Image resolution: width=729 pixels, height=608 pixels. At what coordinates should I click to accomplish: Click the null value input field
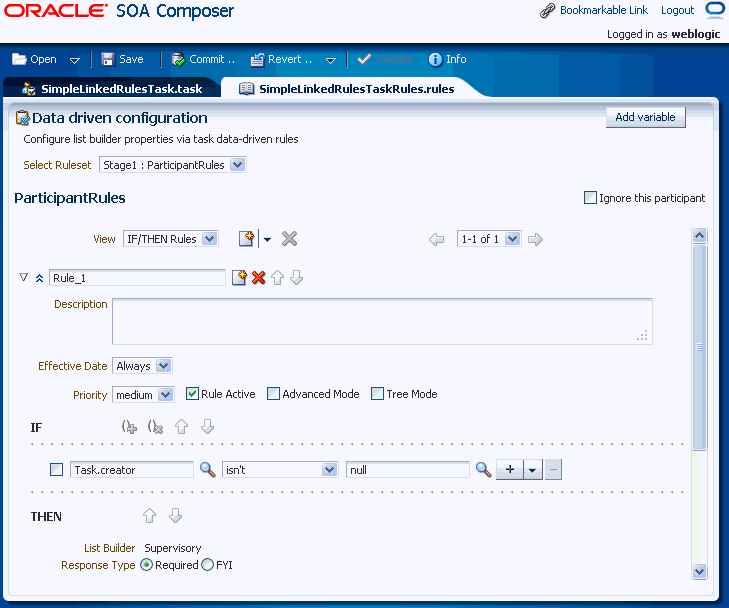[x=408, y=469]
